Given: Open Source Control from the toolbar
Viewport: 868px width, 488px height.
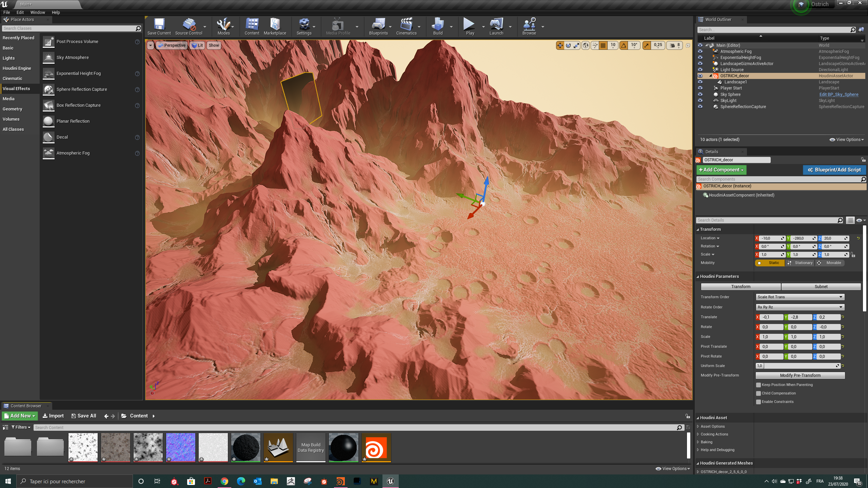Looking at the screenshot, I should 189,26.
